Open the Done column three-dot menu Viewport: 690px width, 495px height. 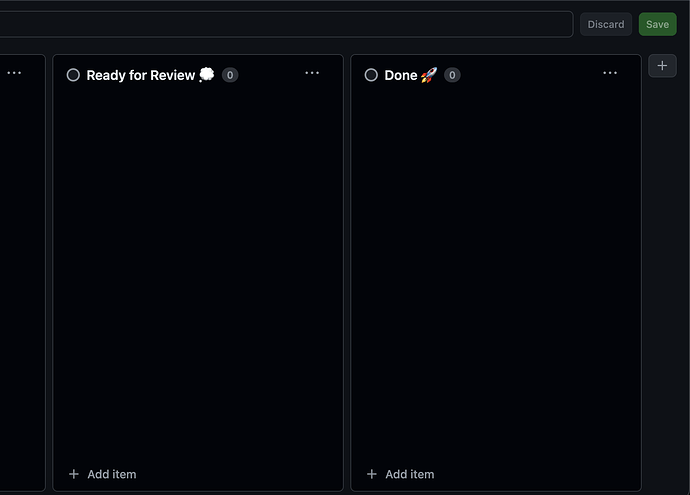tap(610, 74)
